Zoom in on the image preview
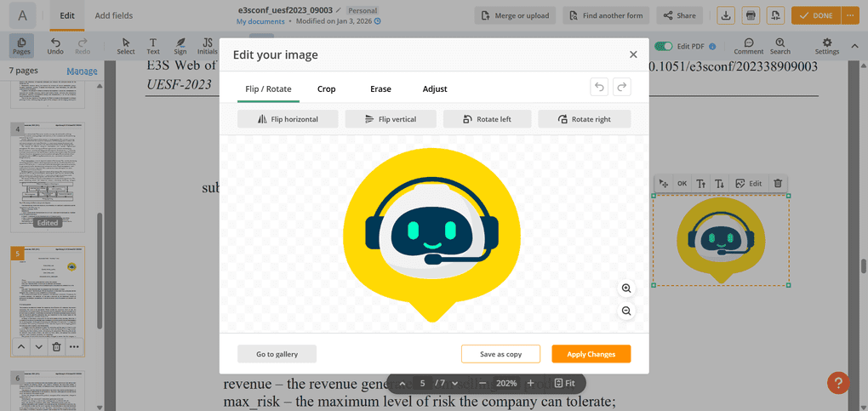Viewport: 868px width, 411px height. (626, 288)
